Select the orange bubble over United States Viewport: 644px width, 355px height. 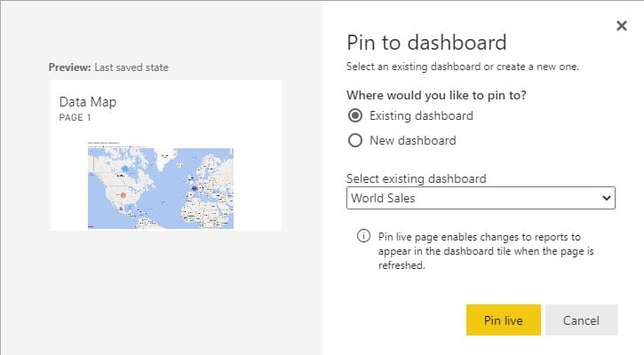(x=123, y=195)
